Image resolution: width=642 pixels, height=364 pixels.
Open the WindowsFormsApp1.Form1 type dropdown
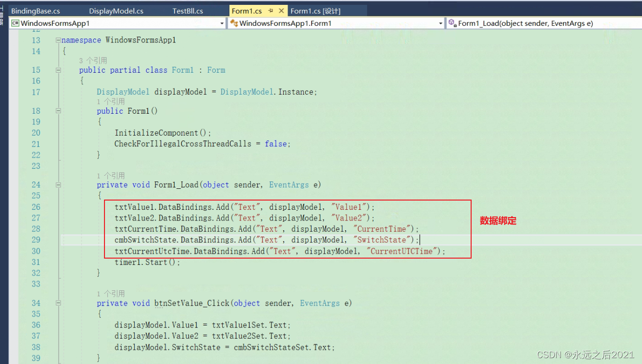click(440, 23)
